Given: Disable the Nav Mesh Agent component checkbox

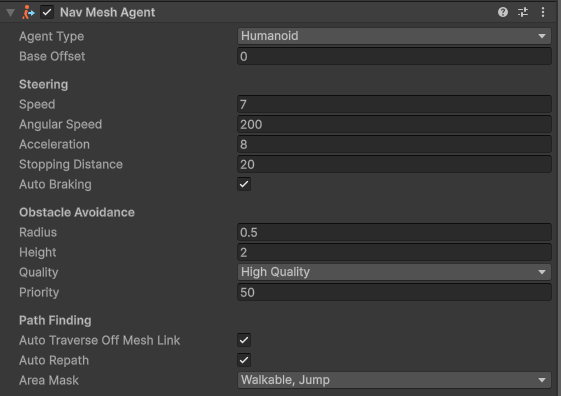Looking at the screenshot, I should (47, 12).
